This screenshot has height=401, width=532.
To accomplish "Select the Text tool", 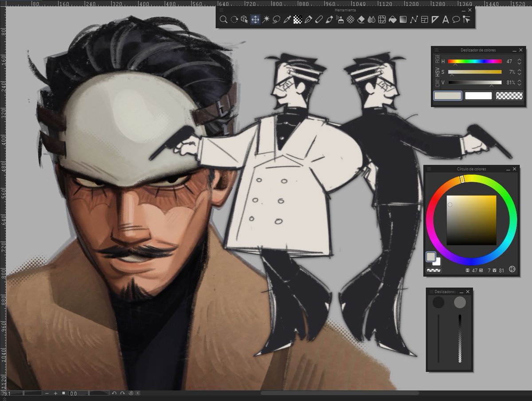I will (x=446, y=19).
